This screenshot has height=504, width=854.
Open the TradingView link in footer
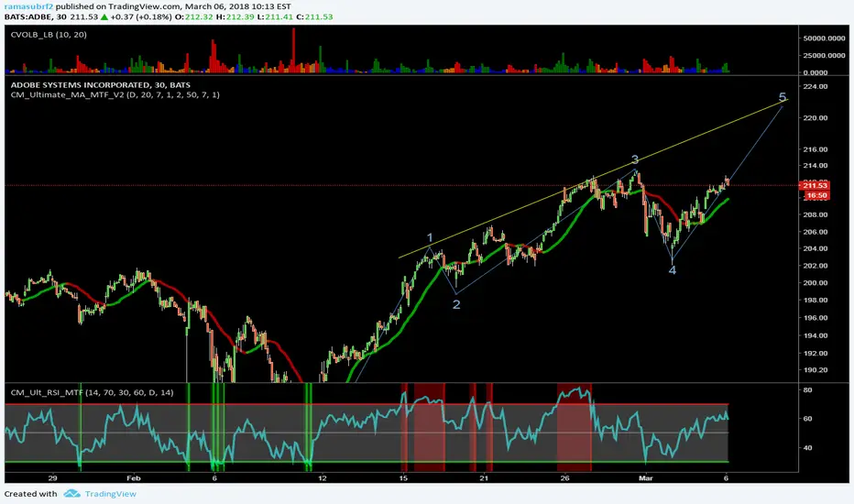coord(111,494)
